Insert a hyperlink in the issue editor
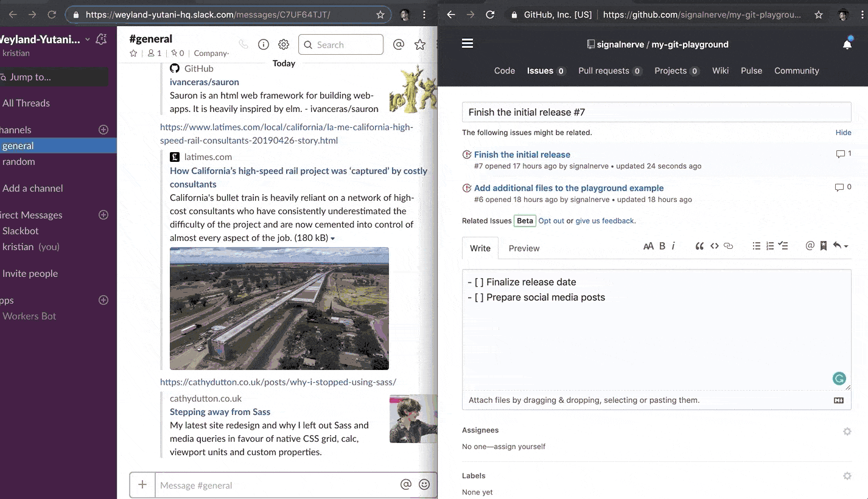This screenshot has width=868, height=499. click(x=728, y=246)
